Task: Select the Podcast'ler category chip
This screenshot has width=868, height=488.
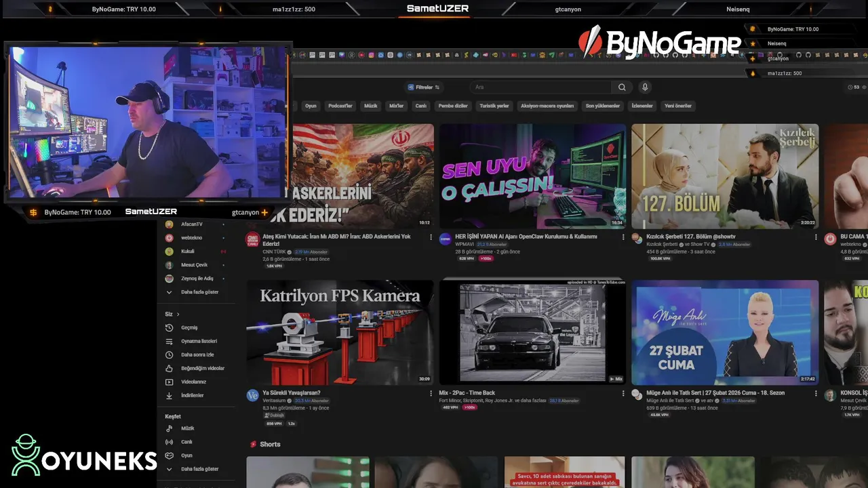Action: point(340,106)
